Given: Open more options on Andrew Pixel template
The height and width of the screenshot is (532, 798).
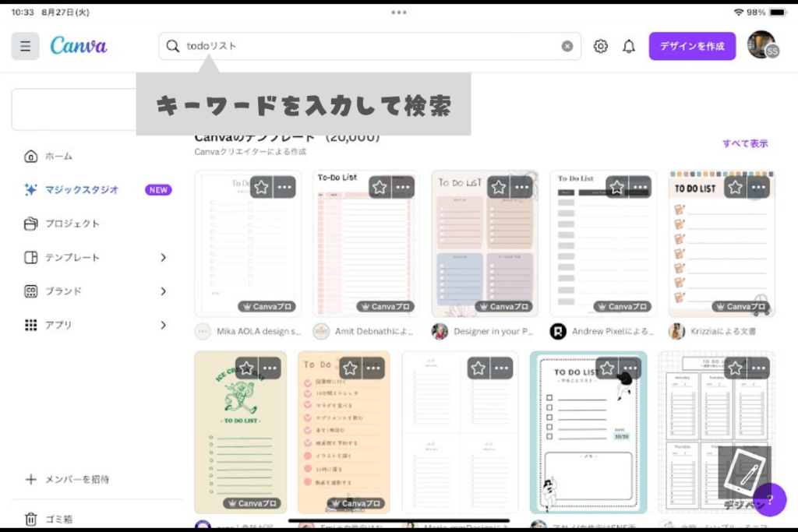Looking at the screenshot, I should point(641,187).
